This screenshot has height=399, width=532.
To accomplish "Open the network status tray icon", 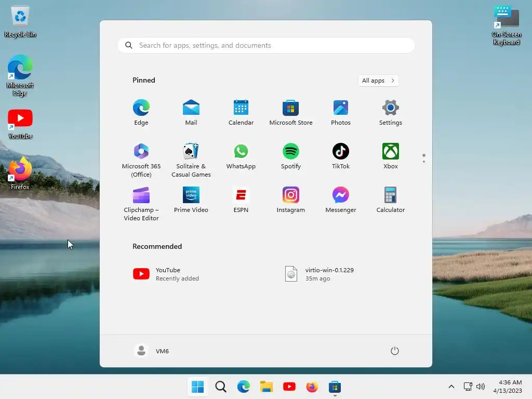I will click(x=468, y=387).
